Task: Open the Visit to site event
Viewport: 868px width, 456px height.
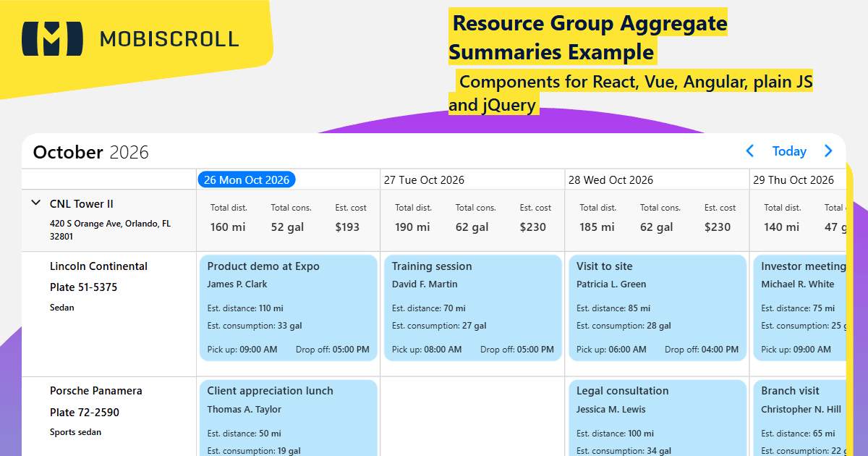Action: click(657, 308)
